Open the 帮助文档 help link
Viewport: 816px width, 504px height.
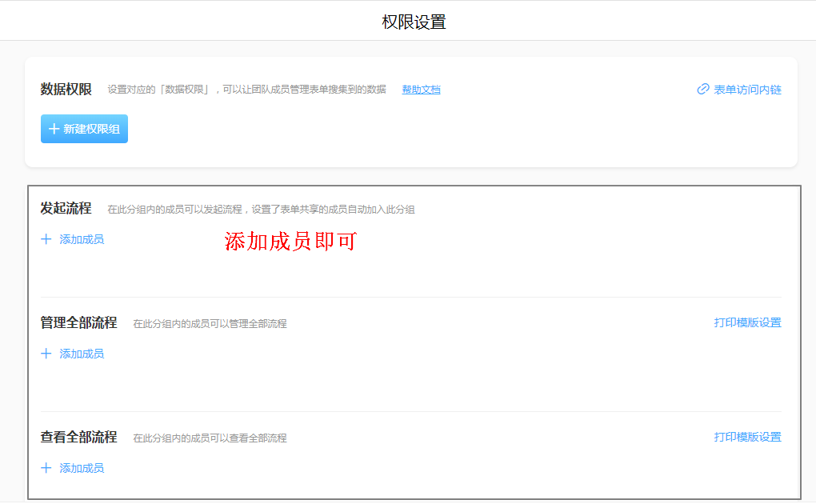pyautogui.click(x=421, y=90)
